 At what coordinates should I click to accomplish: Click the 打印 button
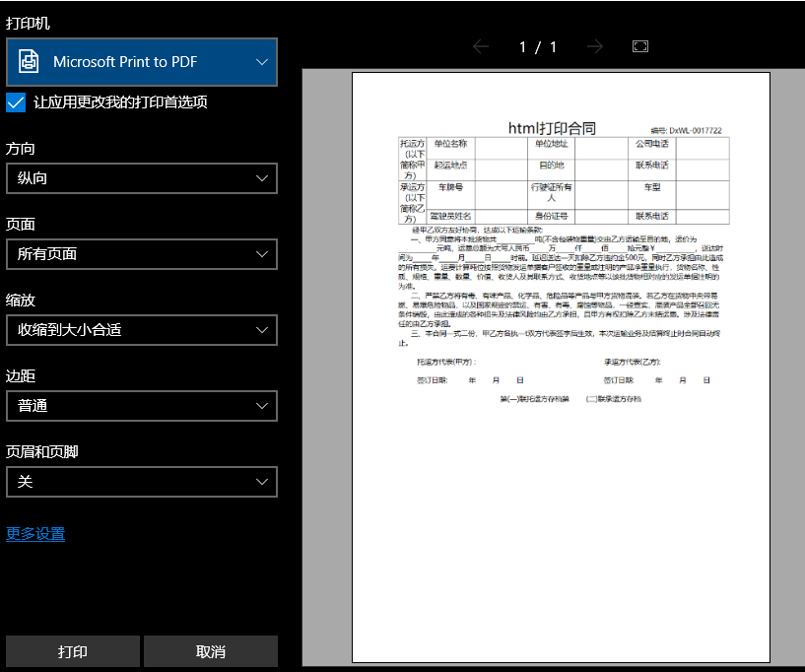pos(73,651)
